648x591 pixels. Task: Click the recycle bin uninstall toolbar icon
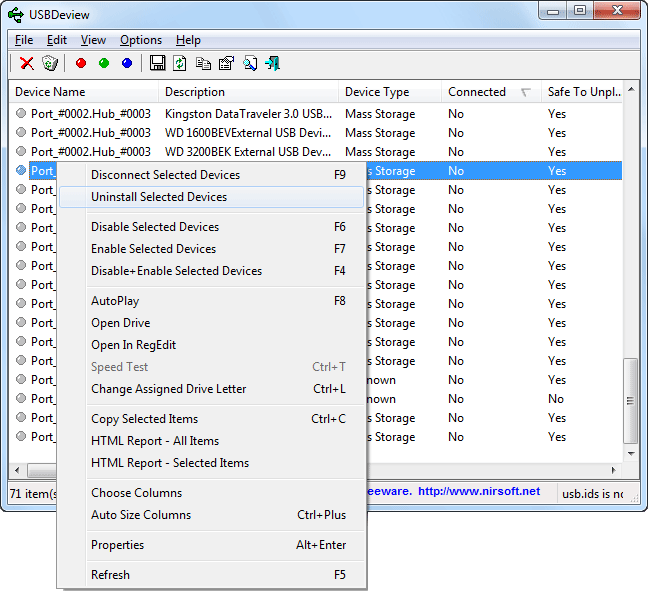50,63
